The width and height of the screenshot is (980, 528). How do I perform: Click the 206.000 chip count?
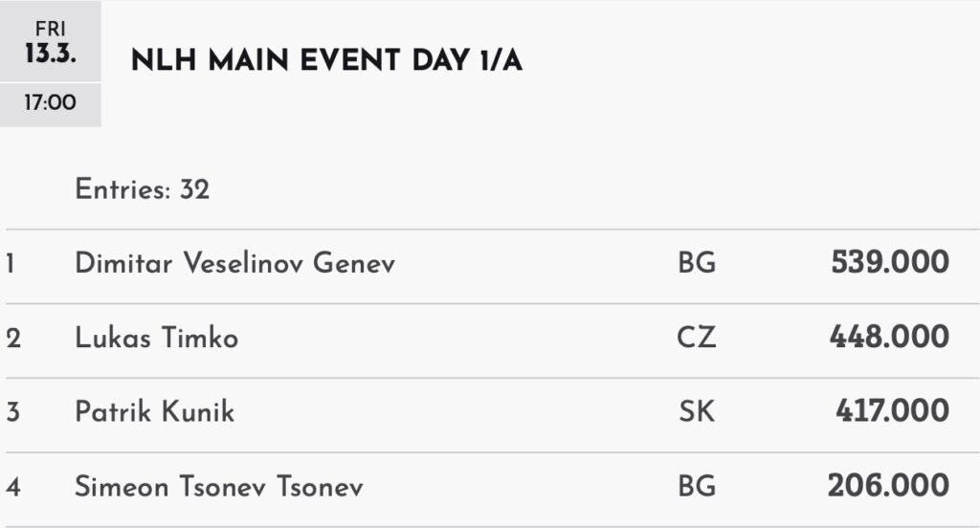pos(888,486)
